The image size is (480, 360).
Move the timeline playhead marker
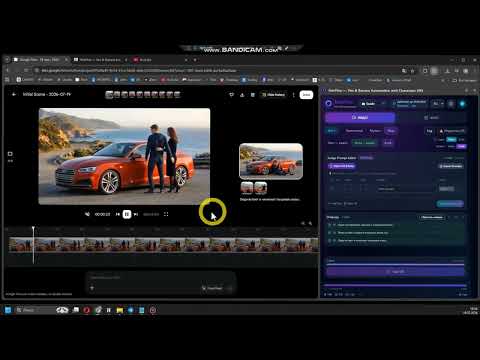[33, 229]
